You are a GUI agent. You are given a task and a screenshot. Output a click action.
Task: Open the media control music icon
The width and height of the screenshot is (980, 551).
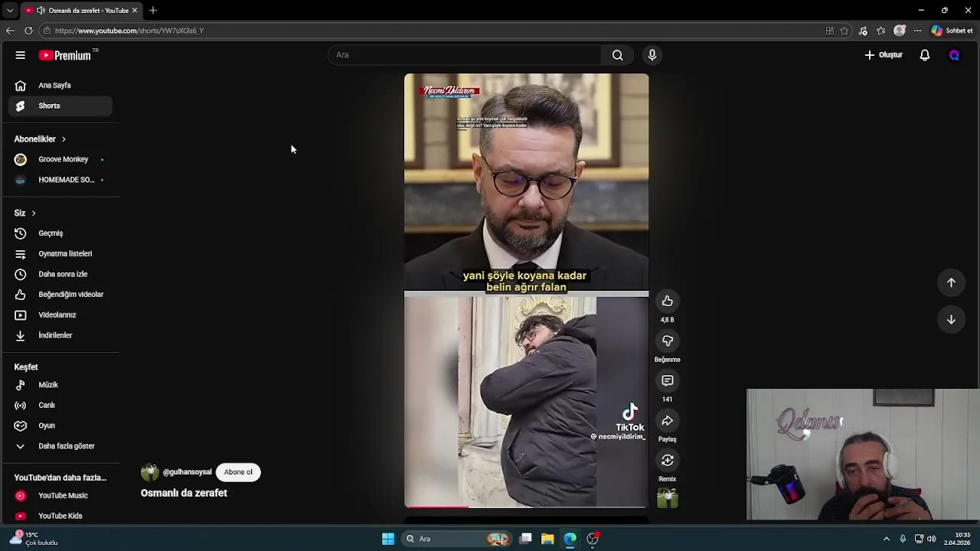[x=863, y=31]
